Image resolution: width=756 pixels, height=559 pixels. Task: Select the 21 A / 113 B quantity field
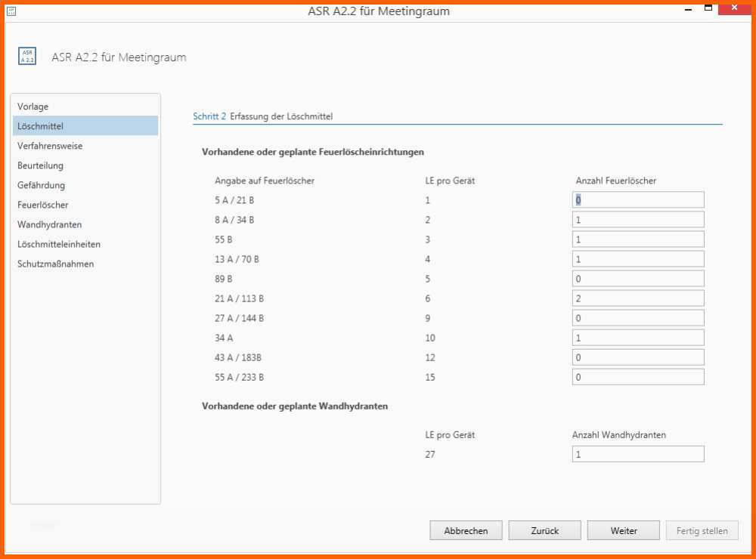pos(638,298)
